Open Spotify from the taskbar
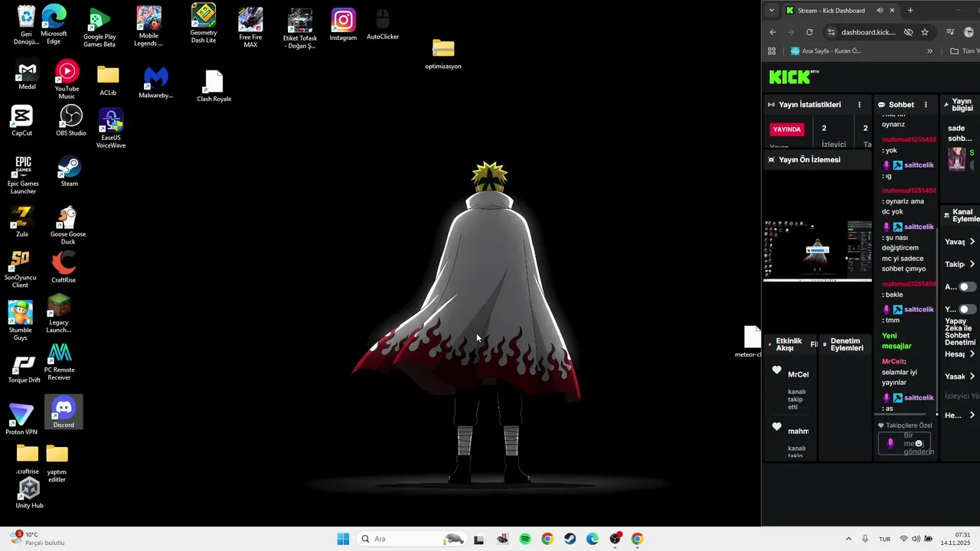 [525, 539]
